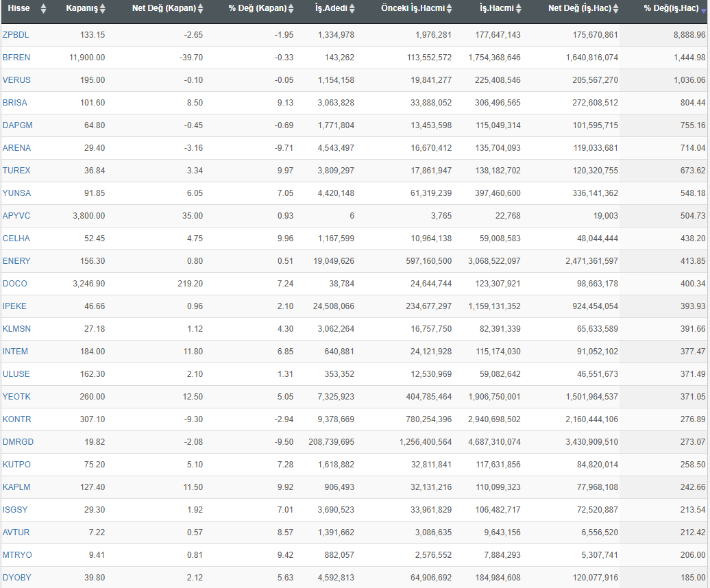Sort by Kapanış column arrows

pyautogui.click(x=102, y=9)
